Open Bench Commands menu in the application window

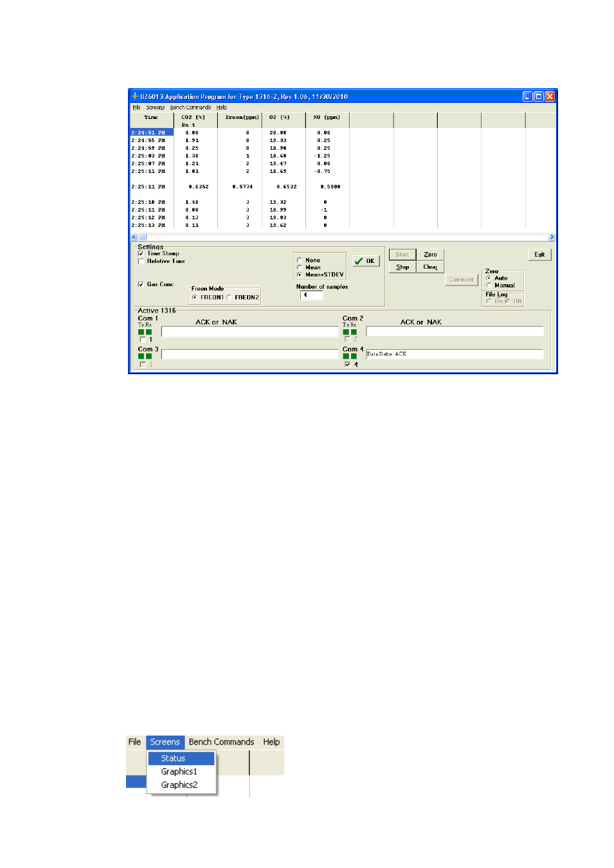pos(190,107)
